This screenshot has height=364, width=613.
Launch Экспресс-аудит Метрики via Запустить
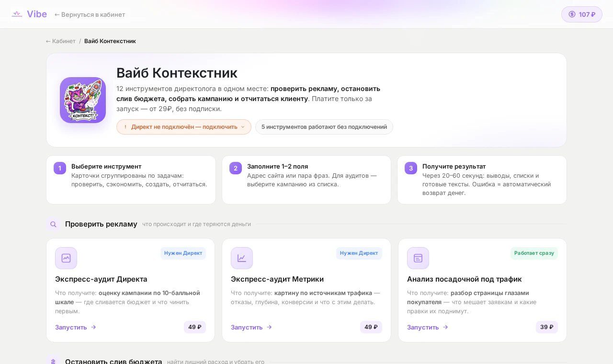pyautogui.click(x=251, y=327)
